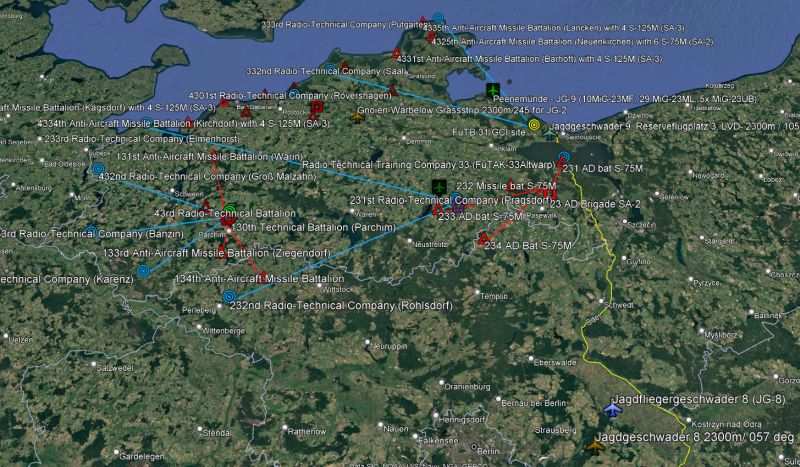Click blue radar icon at 4301st Rövershagen
The image size is (800, 467).
[294, 94]
